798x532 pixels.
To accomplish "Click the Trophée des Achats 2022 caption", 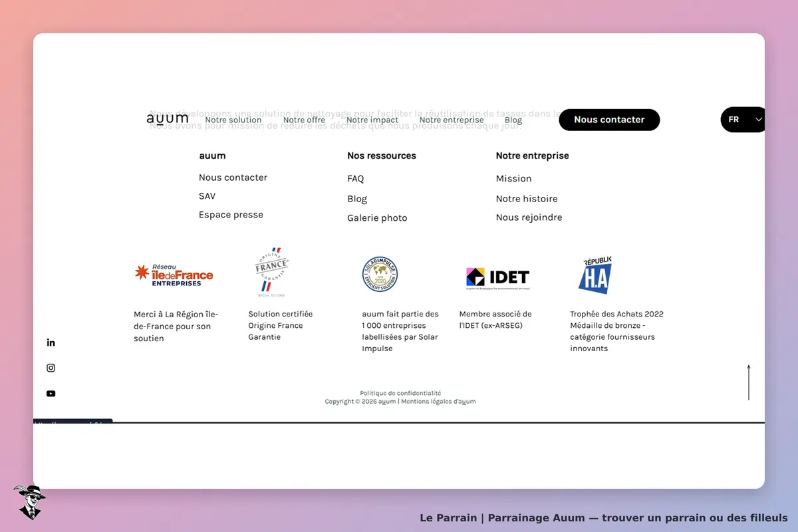I will (616, 331).
